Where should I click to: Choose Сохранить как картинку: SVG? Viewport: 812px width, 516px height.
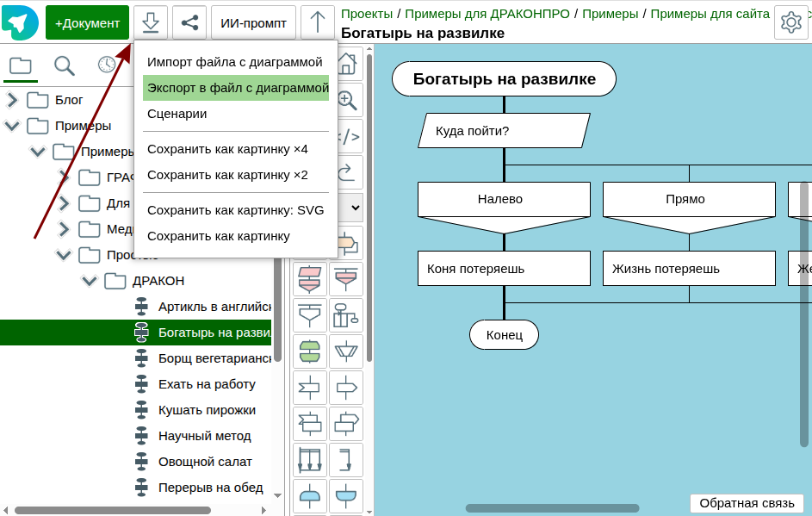click(x=236, y=210)
